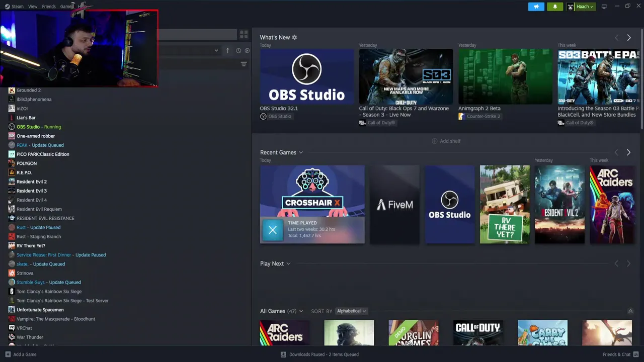Open notifications via the green bell
The height and width of the screenshot is (362, 644).
tap(555, 7)
